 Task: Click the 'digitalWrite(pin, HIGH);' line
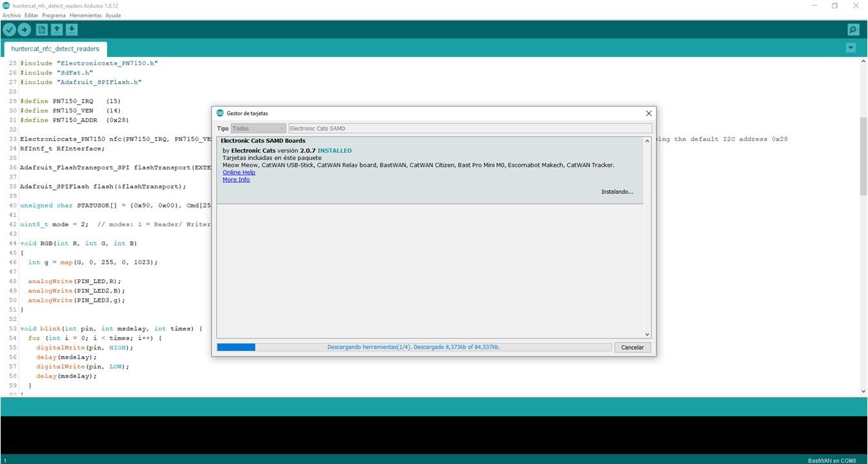point(85,348)
